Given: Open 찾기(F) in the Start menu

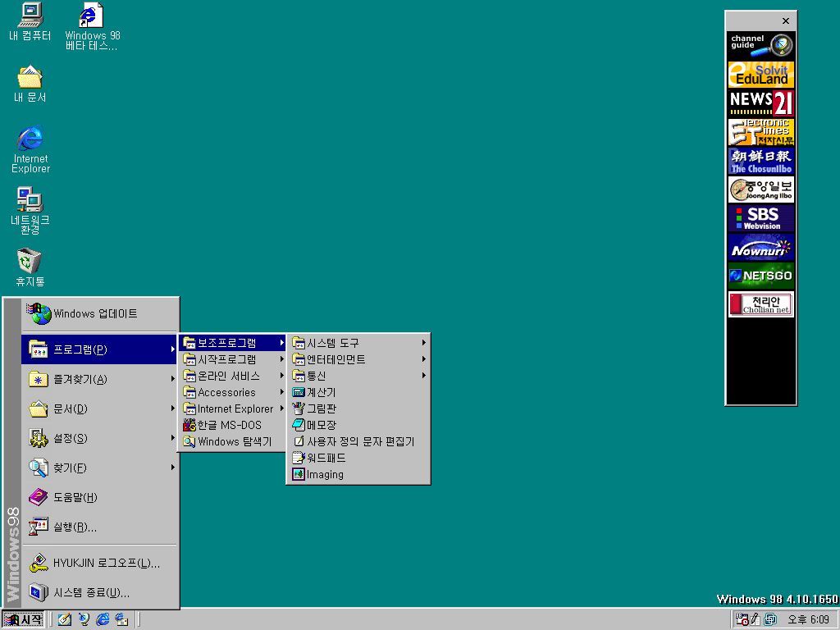Looking at the screenshot, I should pyautogui.click(x=99, y=468).
